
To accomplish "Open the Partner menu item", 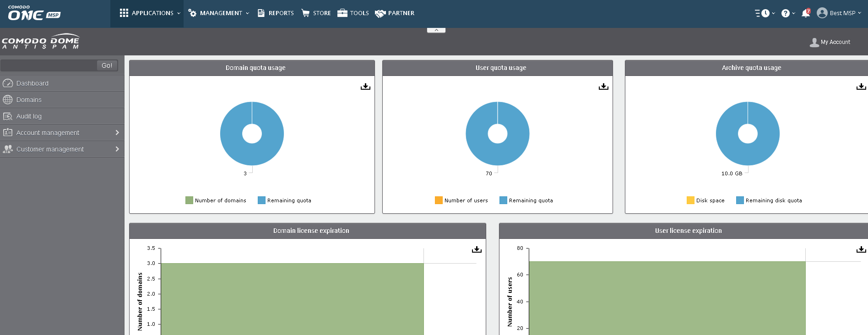I will tap(395, 13).
